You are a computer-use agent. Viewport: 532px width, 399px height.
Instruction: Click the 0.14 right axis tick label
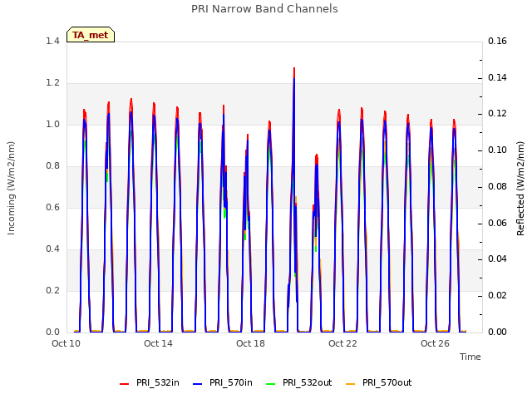[x=497, y=77]
